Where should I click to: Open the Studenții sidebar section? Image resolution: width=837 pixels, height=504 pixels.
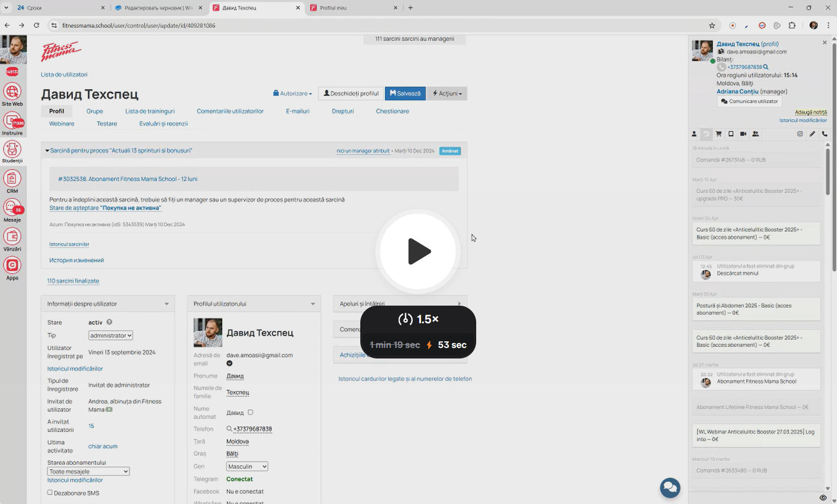tap(12, 152)
